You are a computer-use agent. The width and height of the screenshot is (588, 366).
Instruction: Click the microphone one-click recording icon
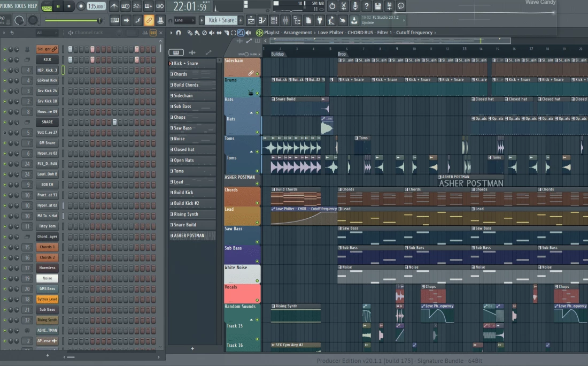(355, 6)
